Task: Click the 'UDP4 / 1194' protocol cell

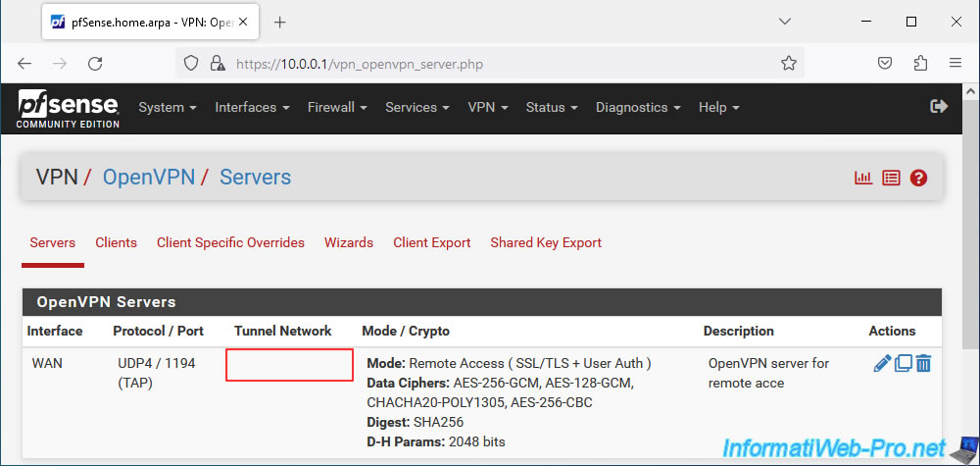Action: pos(156,363)
